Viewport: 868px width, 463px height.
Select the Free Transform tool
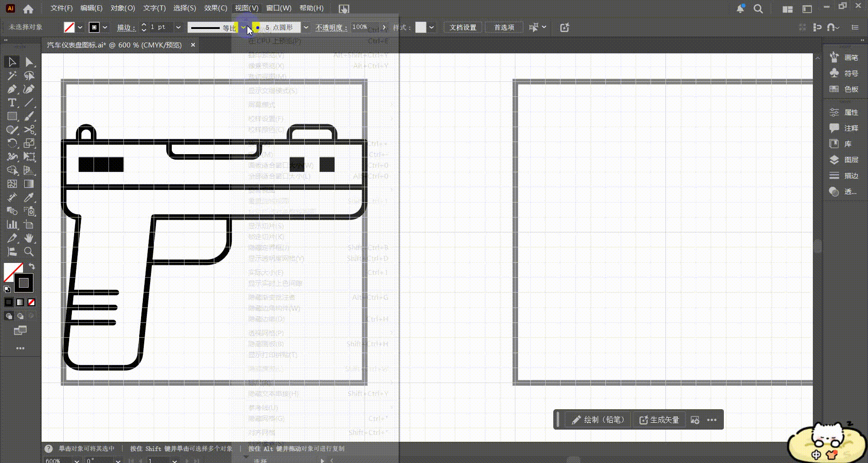tap(29, 157)
